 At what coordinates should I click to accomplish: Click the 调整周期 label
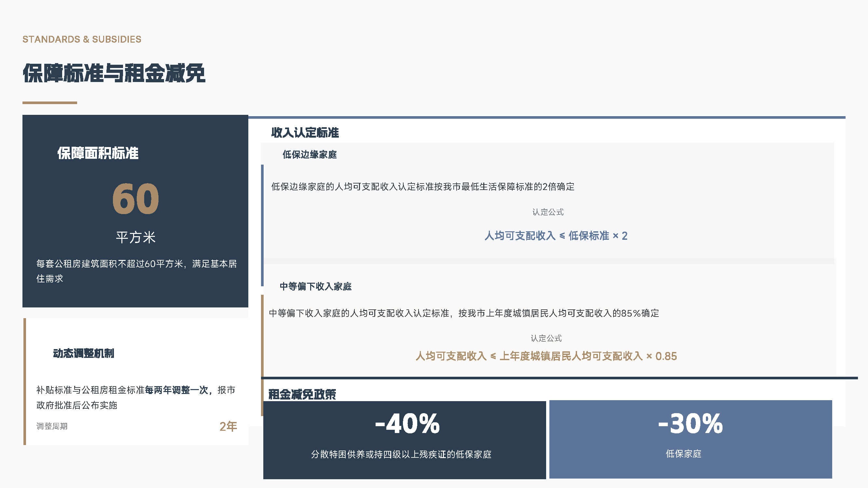pyautogui.click(x=52, y=427)
